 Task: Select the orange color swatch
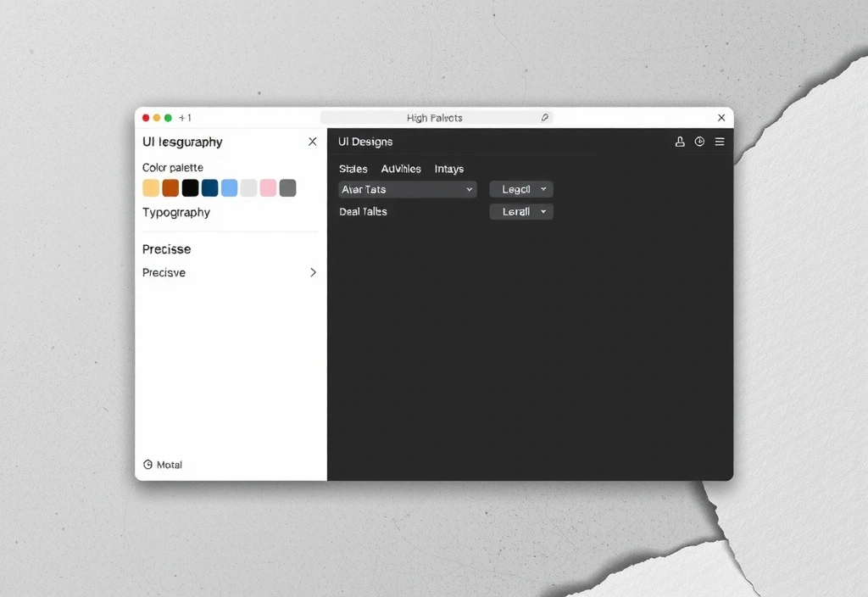[170, 187]
